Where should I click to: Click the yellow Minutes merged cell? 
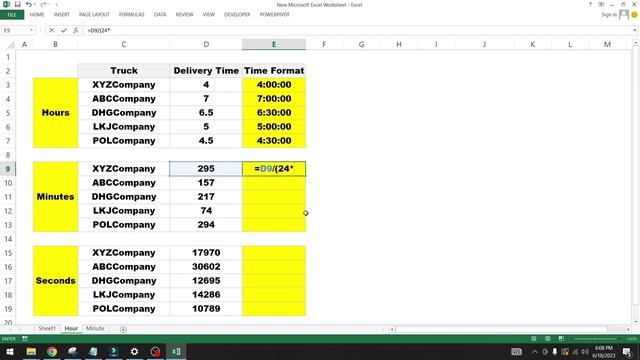pyautogui.click(x=55, y=197)
